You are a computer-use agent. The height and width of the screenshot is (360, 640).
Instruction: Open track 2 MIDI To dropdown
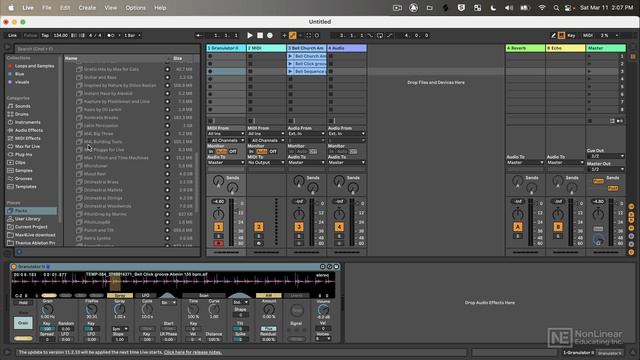pyautogui.click(x=266, y=162)
